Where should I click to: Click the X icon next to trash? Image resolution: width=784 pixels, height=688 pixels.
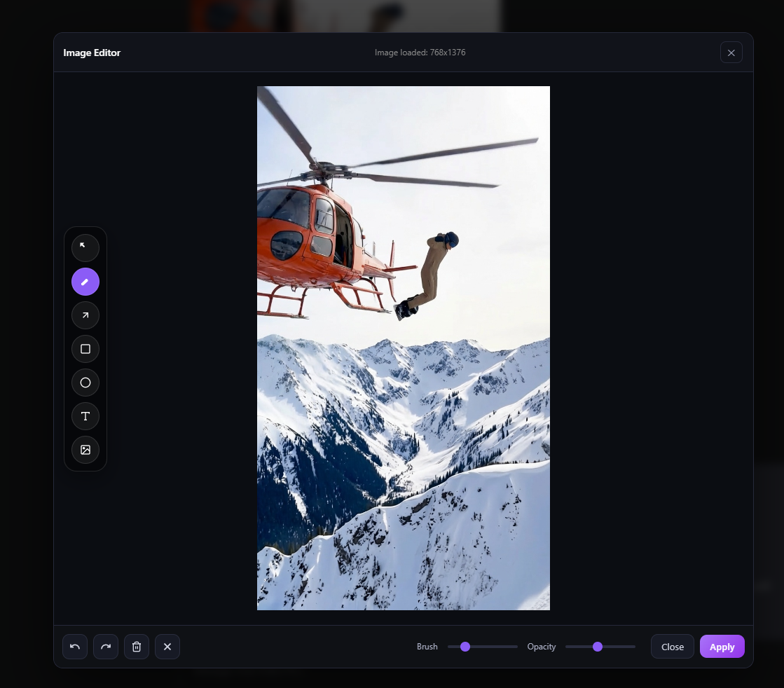tap(167, 647)
